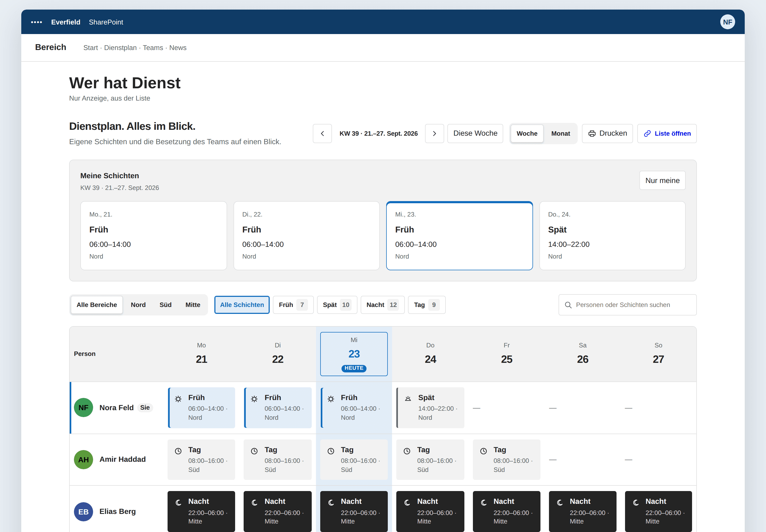Select the Spät 10 shift filter
Image resolution: width=766 pixels, height=532 pixels.
click(337, 305)
